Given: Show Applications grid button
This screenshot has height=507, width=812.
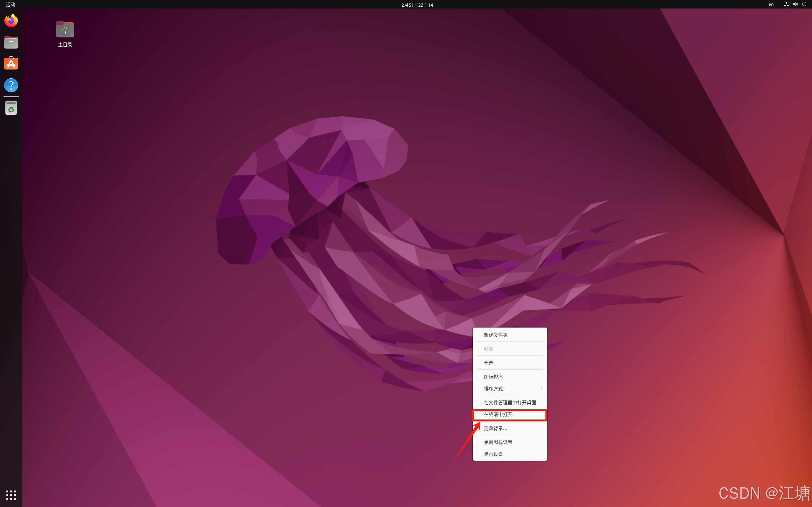Looking at the screenshot, I should (11, 495).
